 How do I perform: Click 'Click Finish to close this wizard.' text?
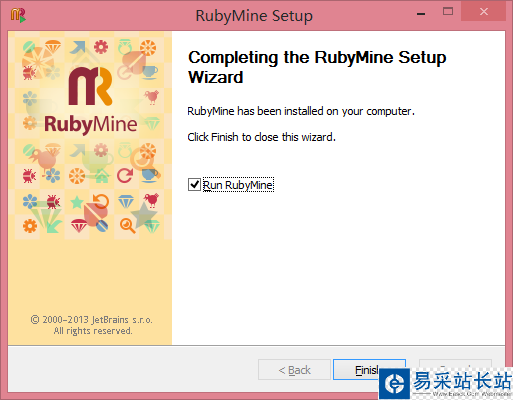click(x=261, y=137)
